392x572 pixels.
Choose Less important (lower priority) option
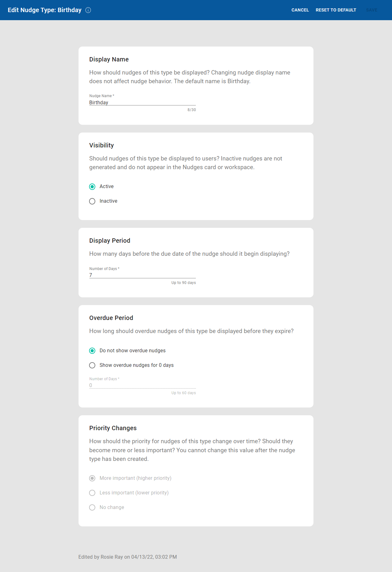92,493
